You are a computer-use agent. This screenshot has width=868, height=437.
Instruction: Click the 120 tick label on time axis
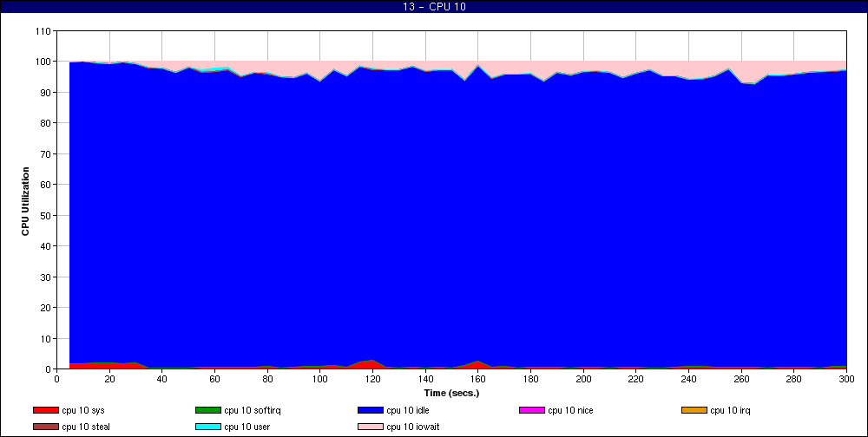point(372,379)
